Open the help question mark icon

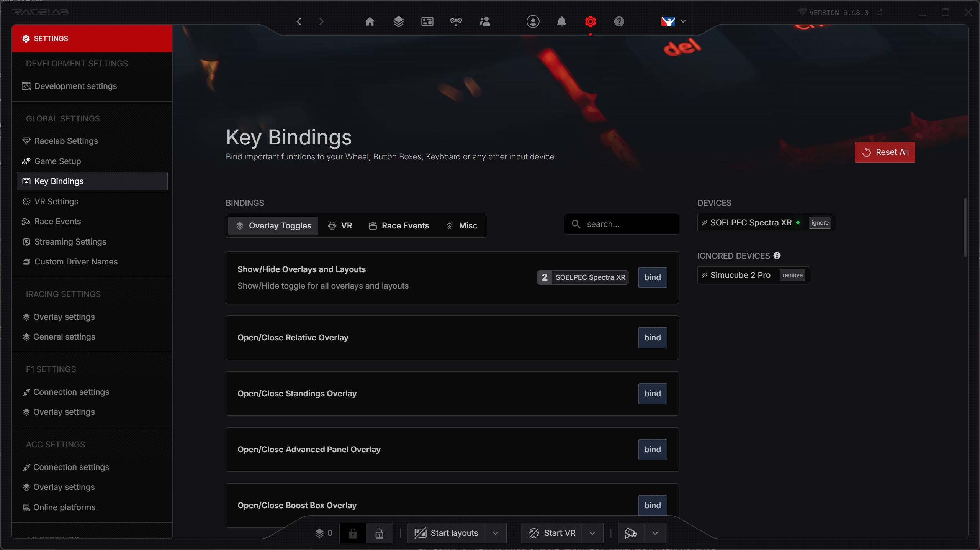619,21
